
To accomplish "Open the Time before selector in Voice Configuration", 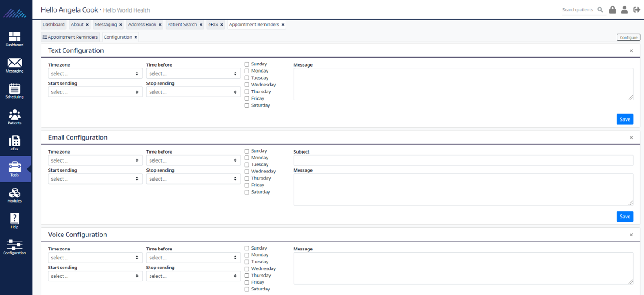I will coord(193,257).
